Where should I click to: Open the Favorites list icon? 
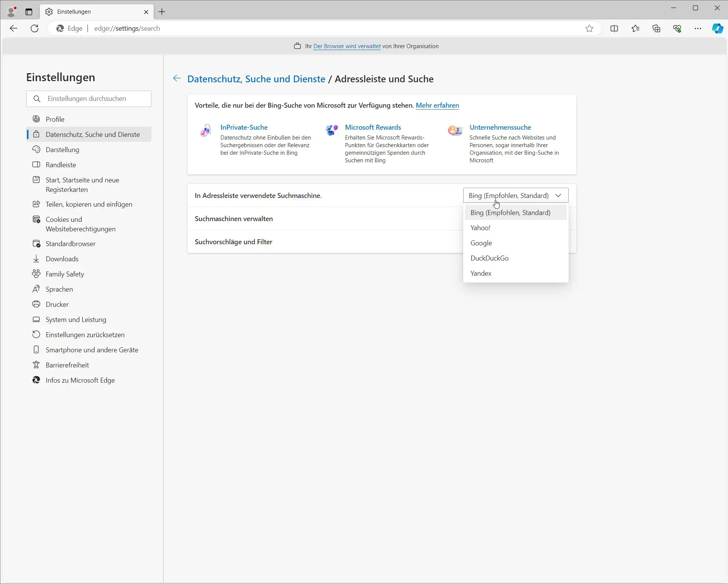pyautogui.click(x=635, y=28)
